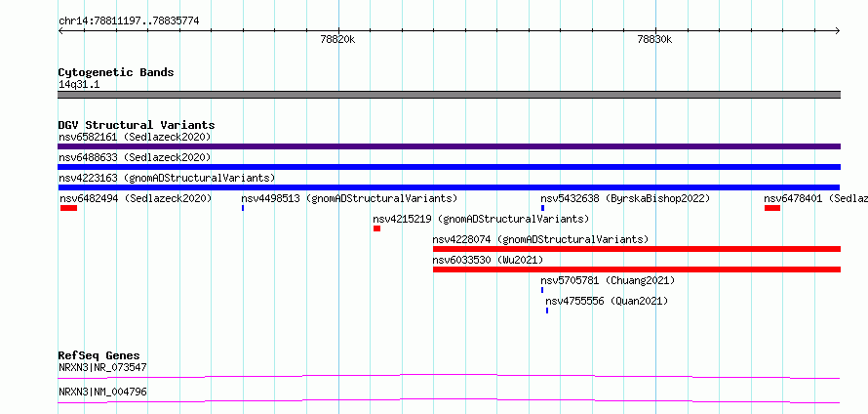Screen dimensions: 868x414
Task: Select the nsv5705781 blue marker
Action: click(542, 290)
